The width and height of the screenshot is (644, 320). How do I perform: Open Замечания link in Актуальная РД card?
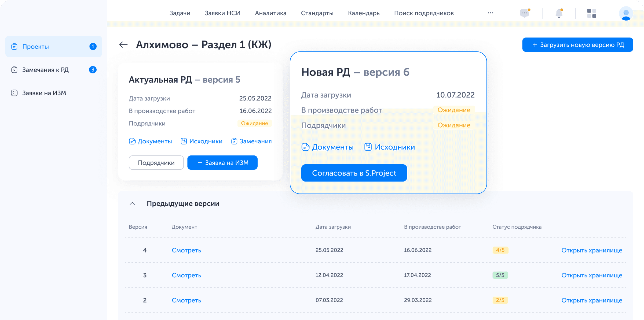point(251,141)
